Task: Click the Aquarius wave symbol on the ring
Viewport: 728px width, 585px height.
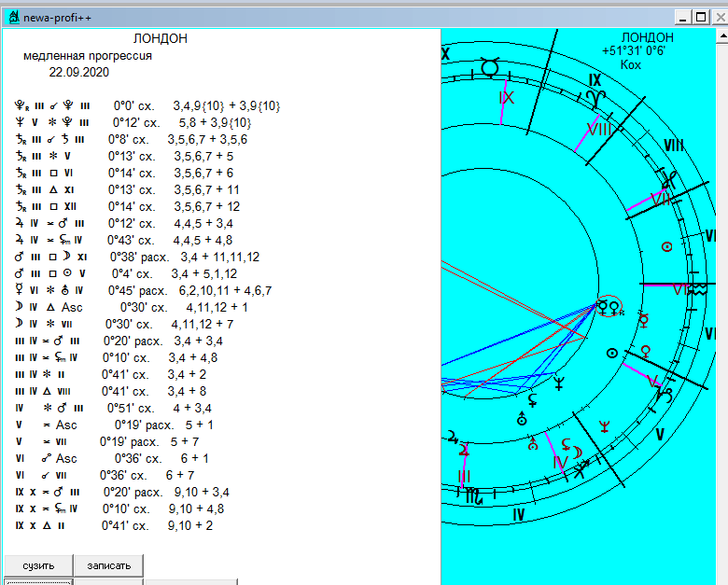Action: [x=697, y=290]
